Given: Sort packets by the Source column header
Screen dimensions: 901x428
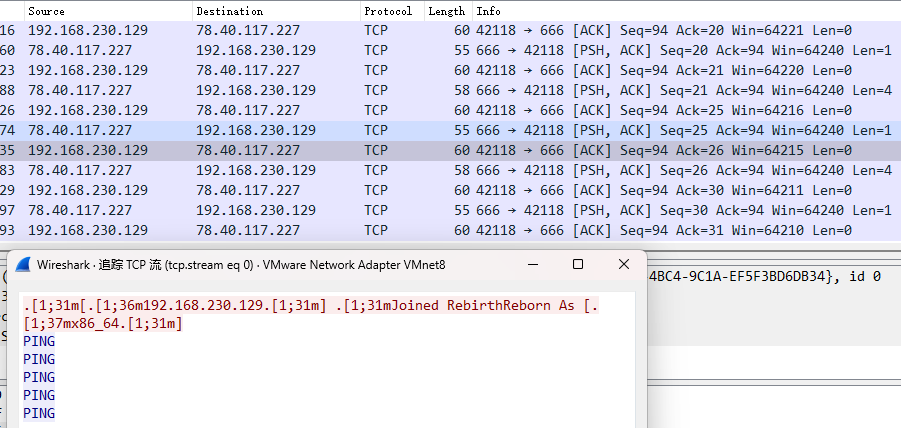Looking at the screenshot, I should 46,11.
